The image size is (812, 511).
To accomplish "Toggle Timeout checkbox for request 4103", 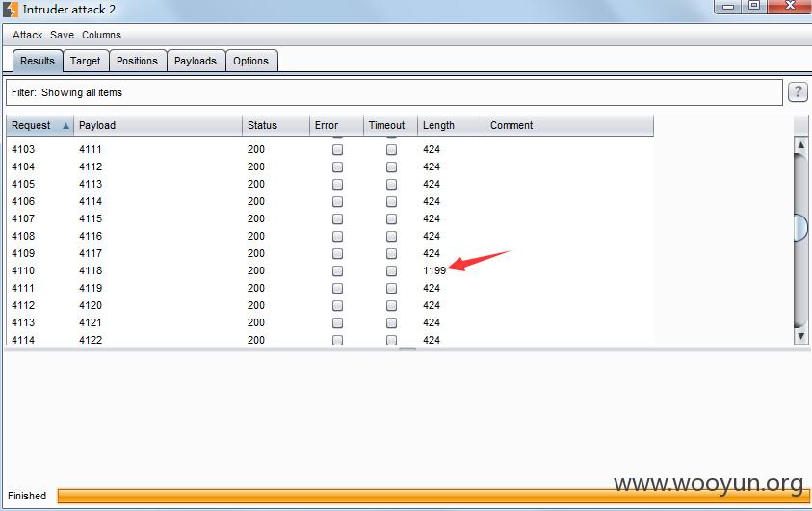I will 391,149.
